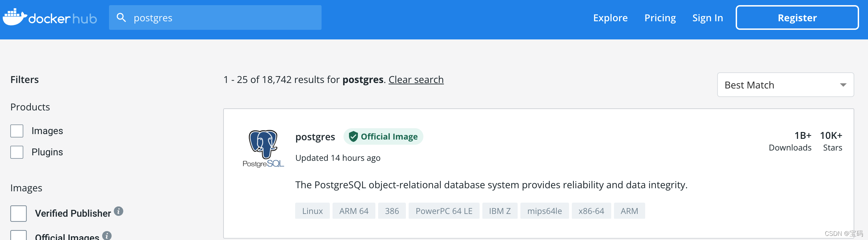Check the Plugins filter checkbox

point(17,152)
